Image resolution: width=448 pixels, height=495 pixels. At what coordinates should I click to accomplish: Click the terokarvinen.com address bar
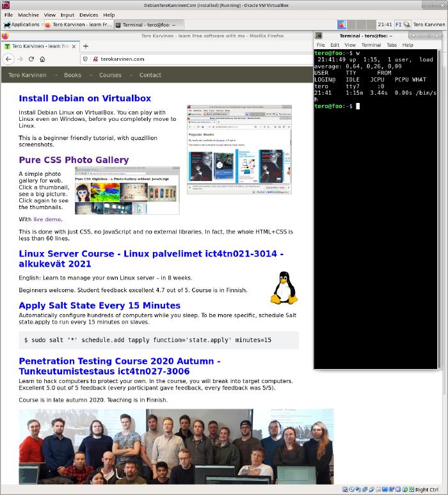pos(192,59)
